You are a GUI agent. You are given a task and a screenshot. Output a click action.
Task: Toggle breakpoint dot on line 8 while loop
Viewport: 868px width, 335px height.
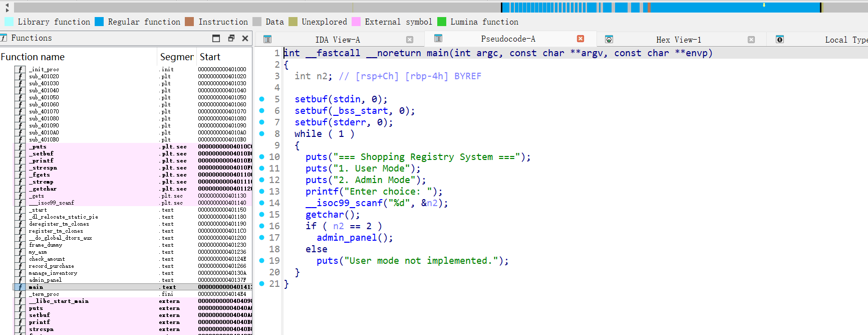click(x=262, y=134)
